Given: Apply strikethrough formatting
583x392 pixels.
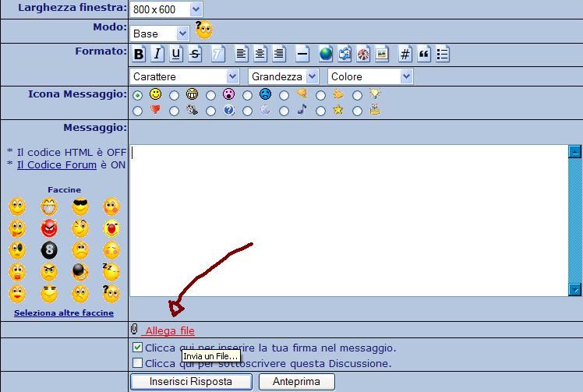Looking at the screenshot, I should tap(195, 54).
